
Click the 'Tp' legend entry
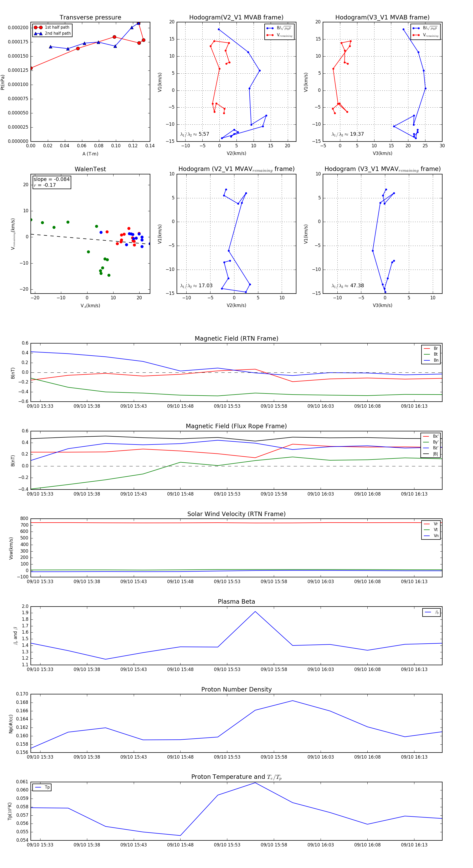(42, 788)
